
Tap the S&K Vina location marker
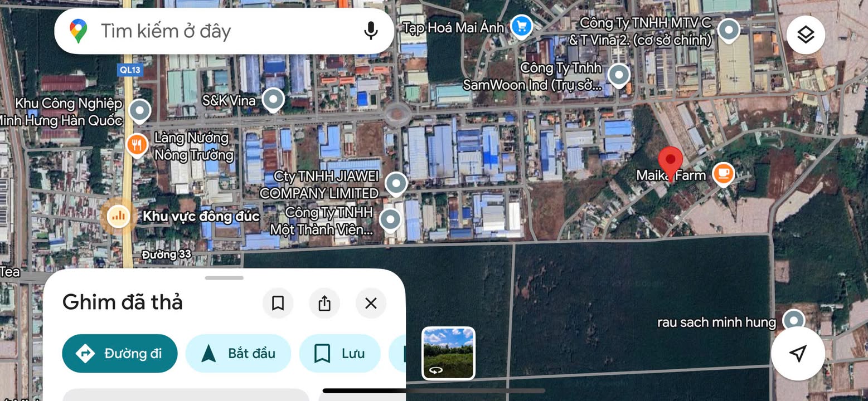273,100
